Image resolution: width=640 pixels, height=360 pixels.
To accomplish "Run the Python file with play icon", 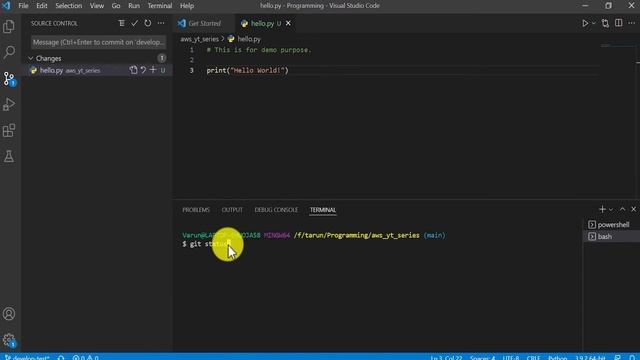I will tap(585, 23).
